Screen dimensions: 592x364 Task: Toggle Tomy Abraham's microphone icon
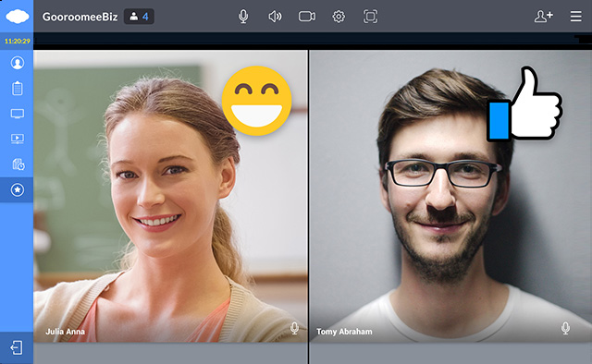(x=565, y=329)
